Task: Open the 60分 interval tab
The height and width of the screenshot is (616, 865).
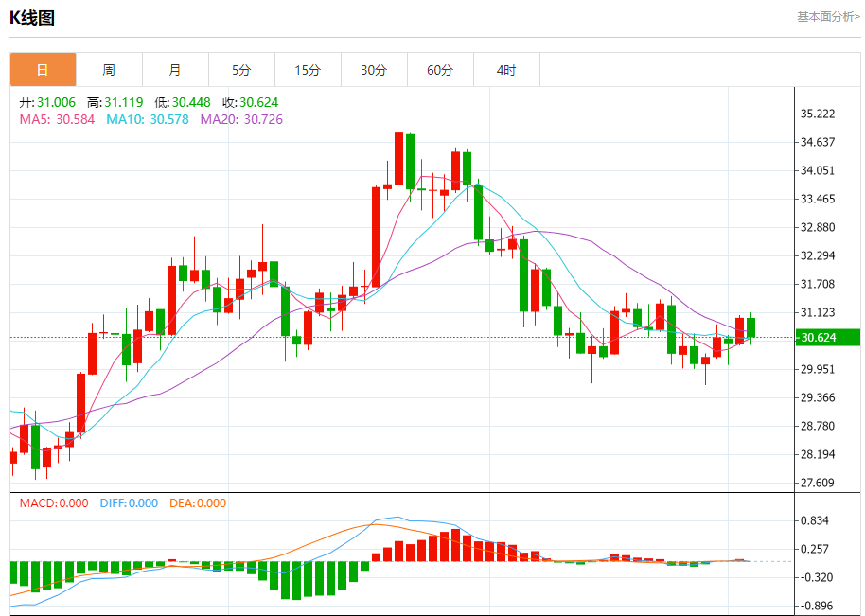Action: click(440, 70)
